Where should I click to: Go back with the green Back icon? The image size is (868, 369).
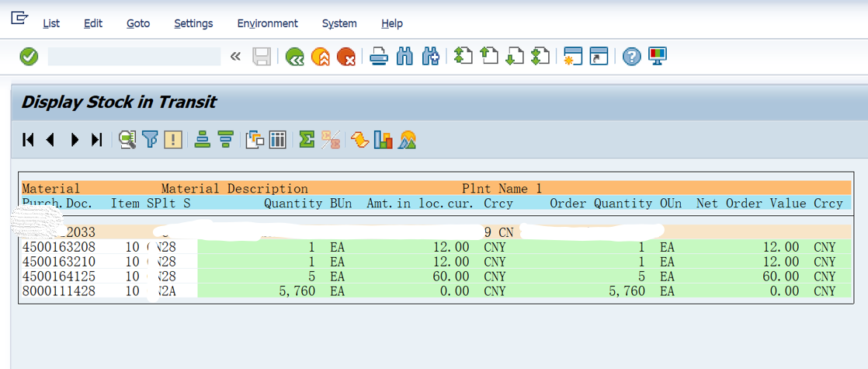point(294,57)
